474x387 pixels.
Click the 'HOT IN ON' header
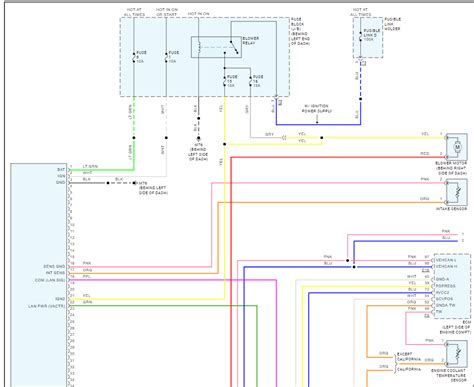tap(199, 14)
